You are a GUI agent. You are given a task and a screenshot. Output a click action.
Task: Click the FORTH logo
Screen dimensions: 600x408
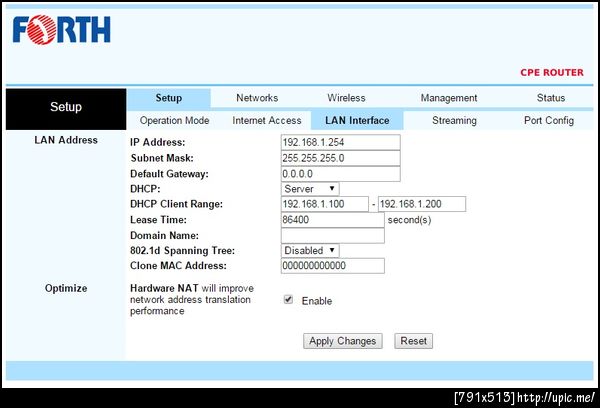[x=62, y=30]
